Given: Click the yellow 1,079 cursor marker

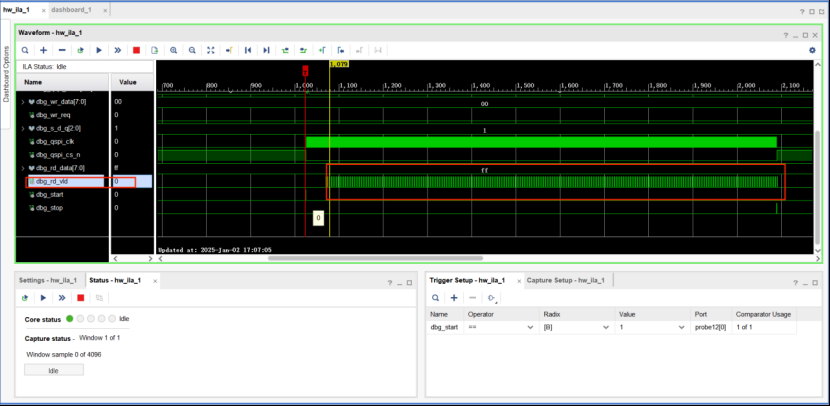Looking at the screenshot, I should tap(339, 64).
